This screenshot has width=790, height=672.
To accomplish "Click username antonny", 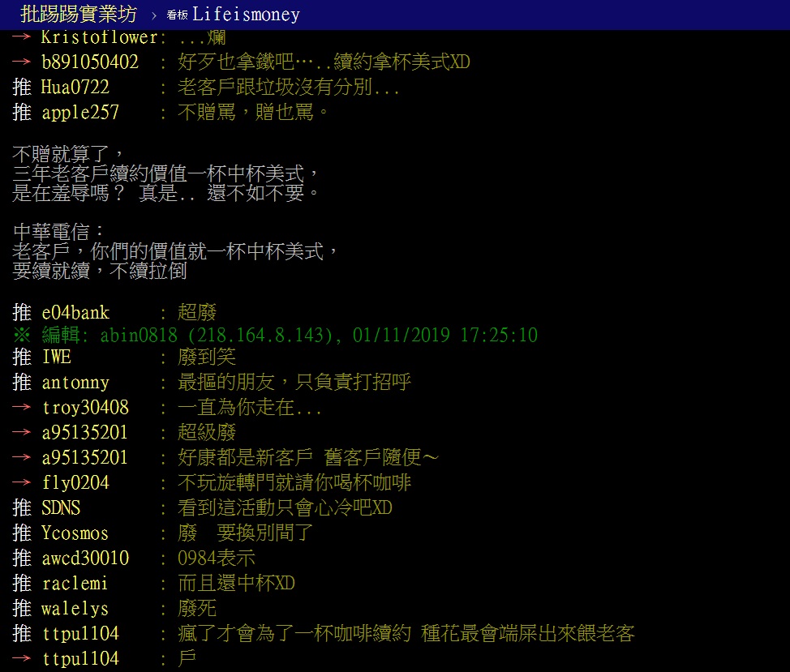I will 75,383.
